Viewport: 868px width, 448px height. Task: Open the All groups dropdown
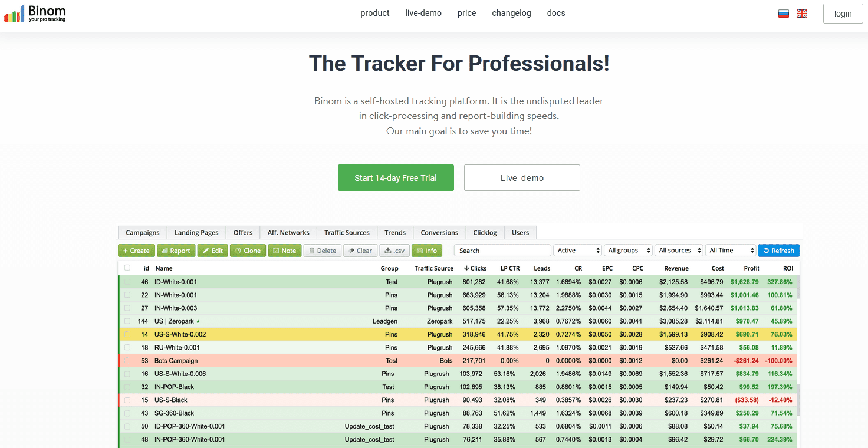[x=628, y=250]
